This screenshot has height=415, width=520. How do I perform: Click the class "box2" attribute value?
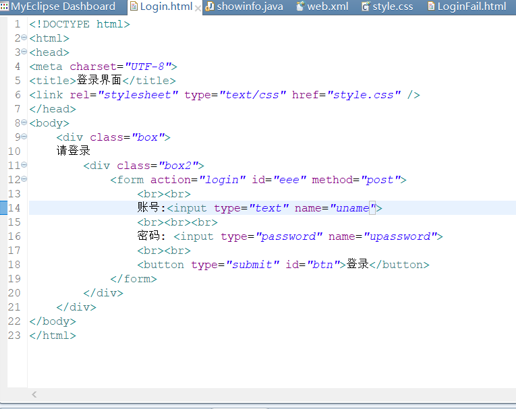[178, 166]
